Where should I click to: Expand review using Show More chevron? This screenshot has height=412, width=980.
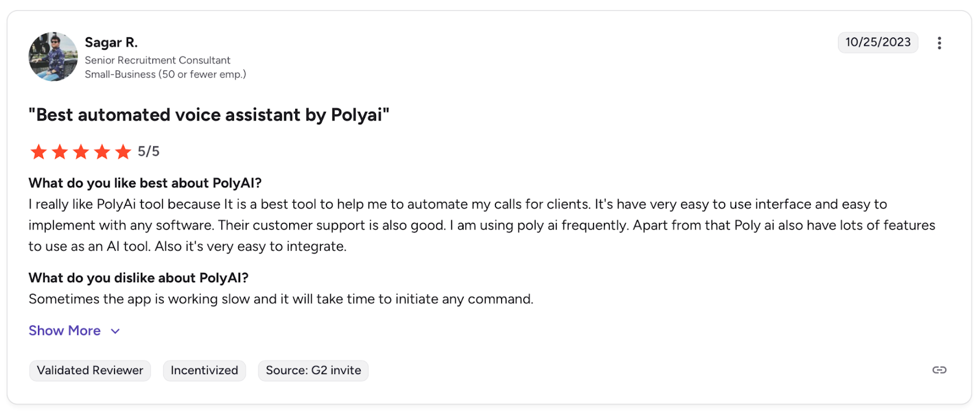[x=115, y=331]
